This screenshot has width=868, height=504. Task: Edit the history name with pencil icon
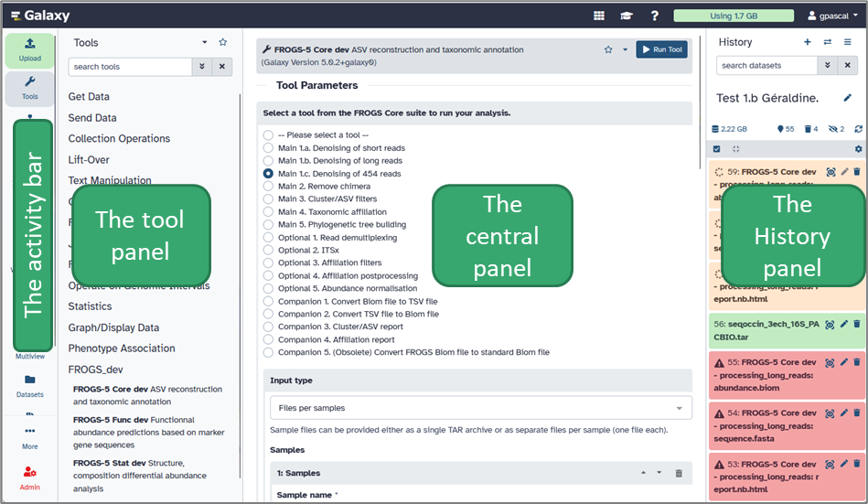847,98
